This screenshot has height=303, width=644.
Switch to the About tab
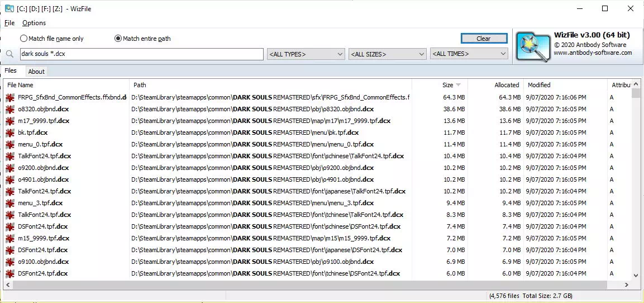[36, 72]
